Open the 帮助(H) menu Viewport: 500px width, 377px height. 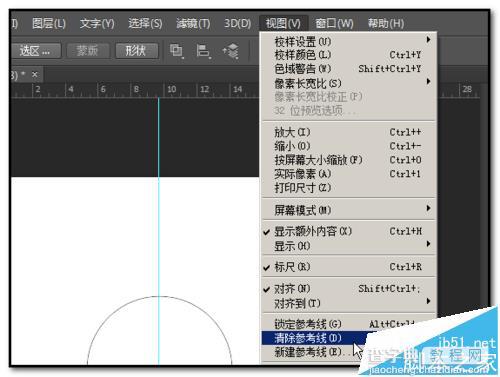pos(386,24)
